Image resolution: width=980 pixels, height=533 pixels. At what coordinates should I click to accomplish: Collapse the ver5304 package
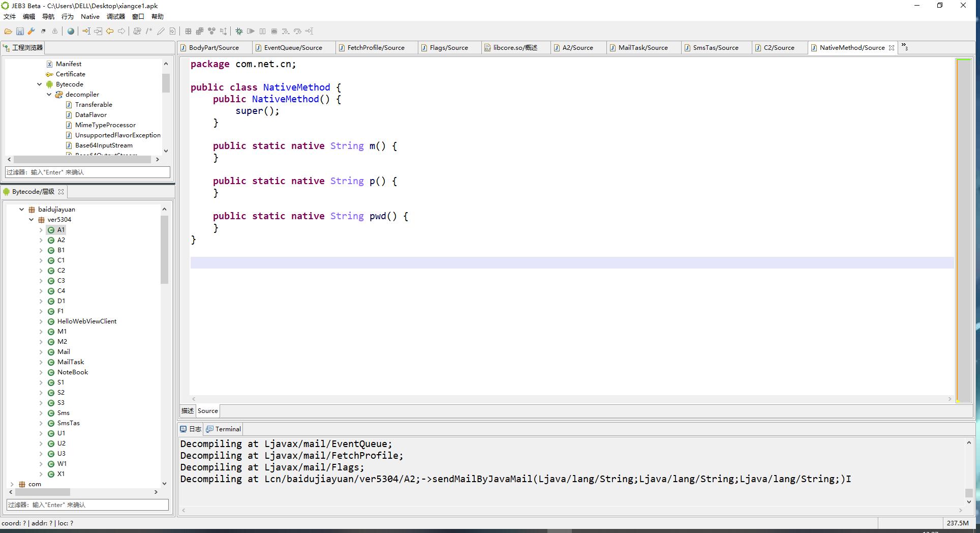(32, 220)
